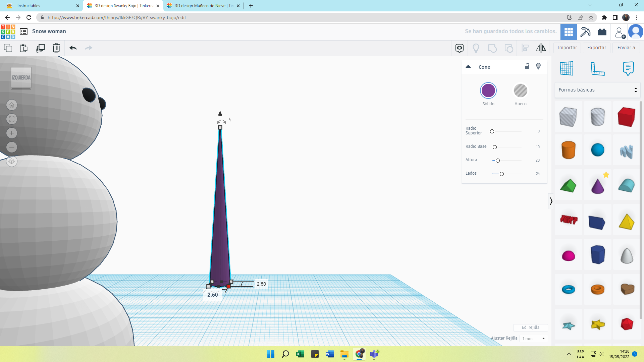644x362 pixels.
Task: Toggle Cone visibility lightbulb
Action: 538,66
